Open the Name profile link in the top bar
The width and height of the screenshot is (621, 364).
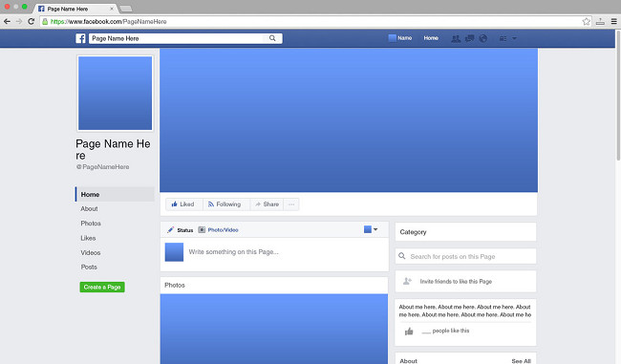click(400, 38)
